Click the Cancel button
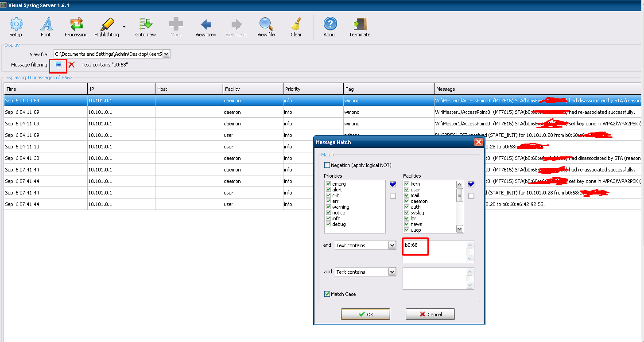 [430, 314]
